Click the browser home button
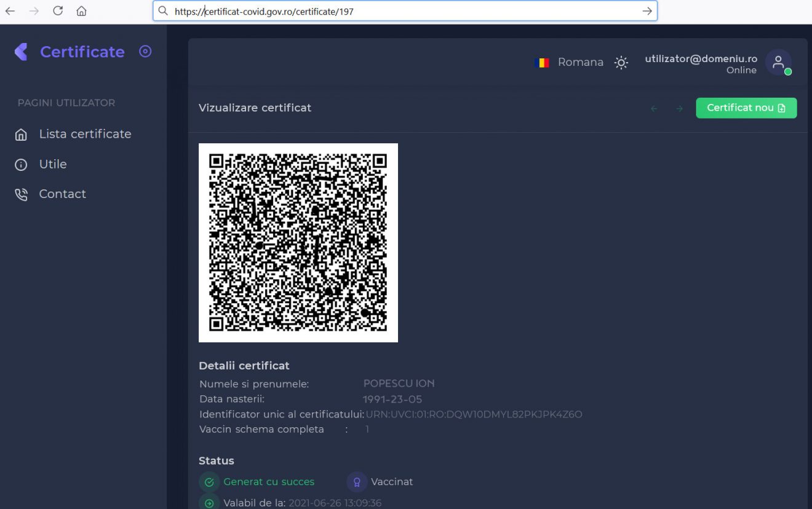This screenshot has width=812, height=509. (x=81, y=10)
